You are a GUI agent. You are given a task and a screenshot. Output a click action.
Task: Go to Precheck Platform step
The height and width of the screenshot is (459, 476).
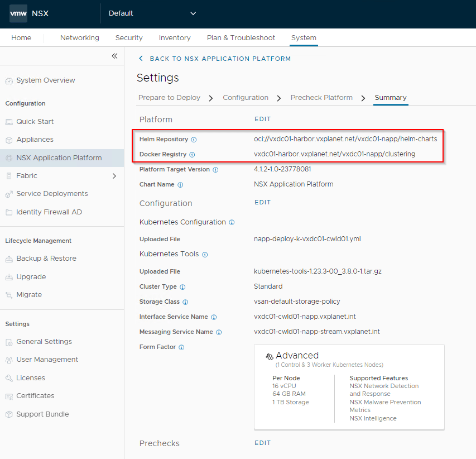pos(321,98)
